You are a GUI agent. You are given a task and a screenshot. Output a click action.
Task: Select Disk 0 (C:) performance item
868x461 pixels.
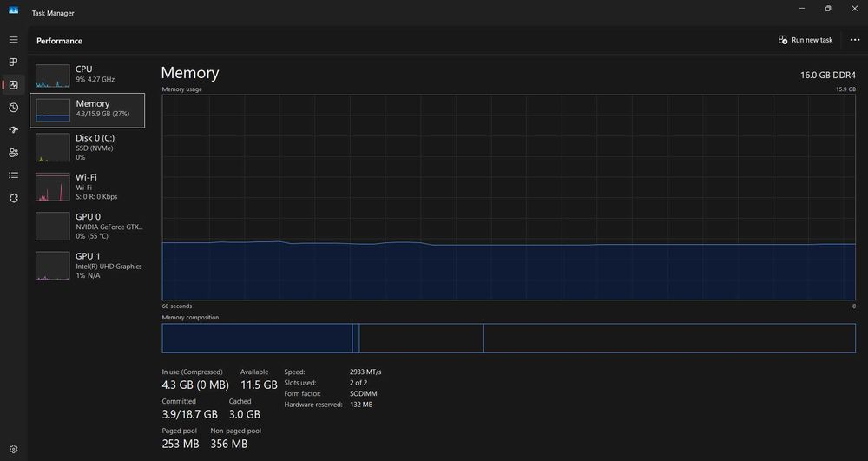88,148
